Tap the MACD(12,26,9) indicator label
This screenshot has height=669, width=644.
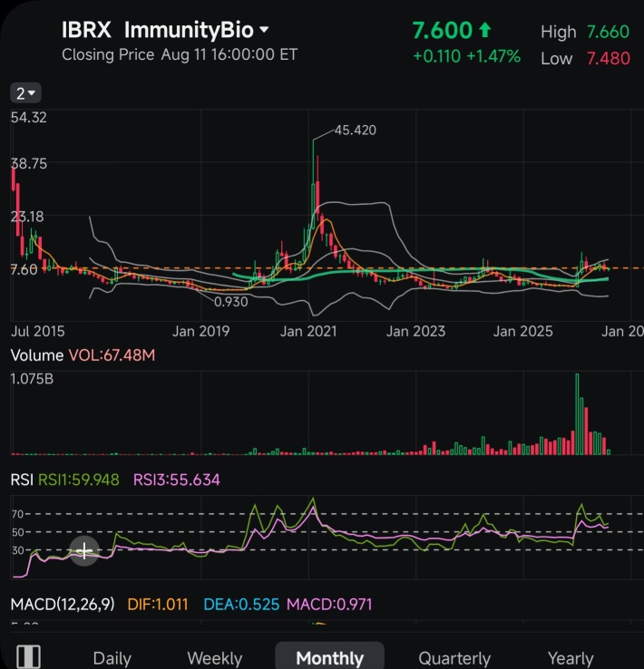point(63,604)
